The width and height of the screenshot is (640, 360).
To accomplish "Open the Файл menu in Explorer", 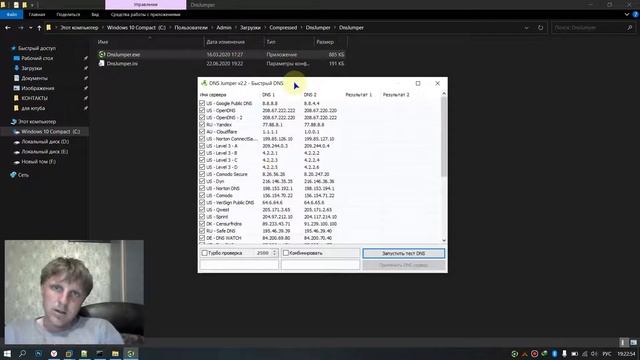I will (11, 14).
